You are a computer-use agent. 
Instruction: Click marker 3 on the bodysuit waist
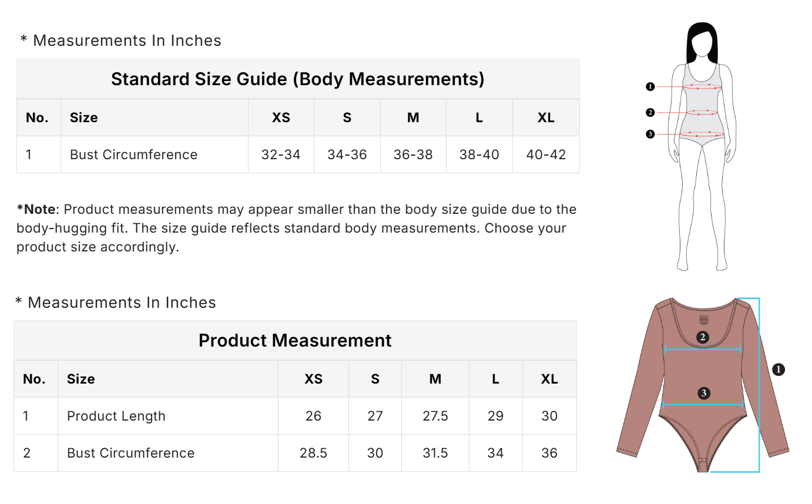(704, 393)
